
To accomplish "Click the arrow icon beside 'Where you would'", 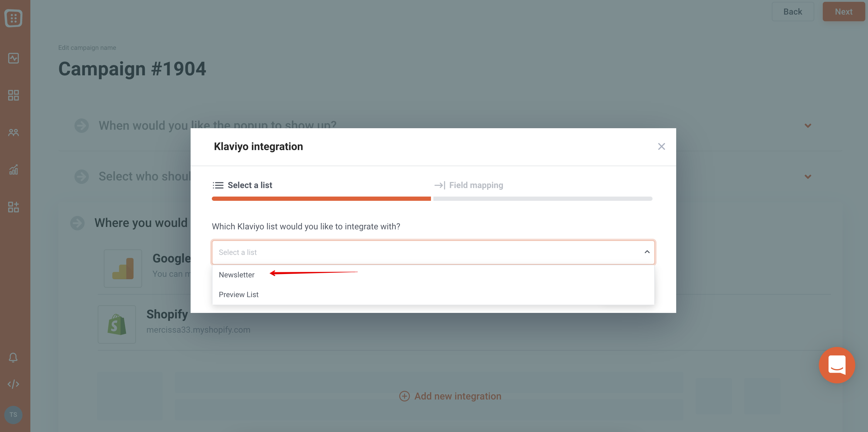I will (x=77, y=223).
